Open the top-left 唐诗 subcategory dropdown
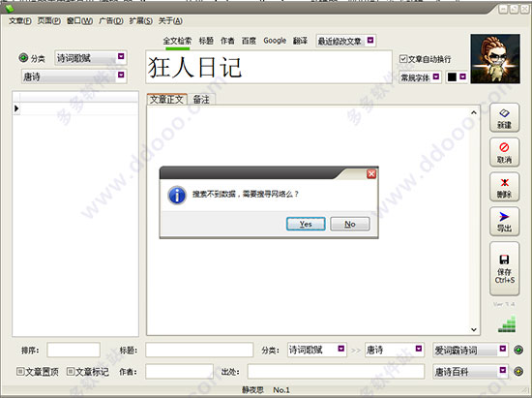The height and width of the screenshot is (398, 532). tap(121, 75)
